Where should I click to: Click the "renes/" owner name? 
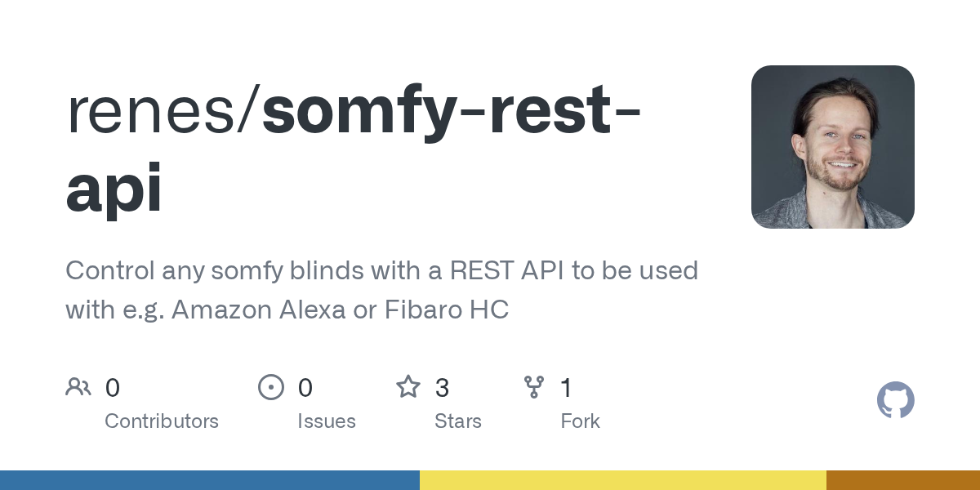[x=163, y=114]
